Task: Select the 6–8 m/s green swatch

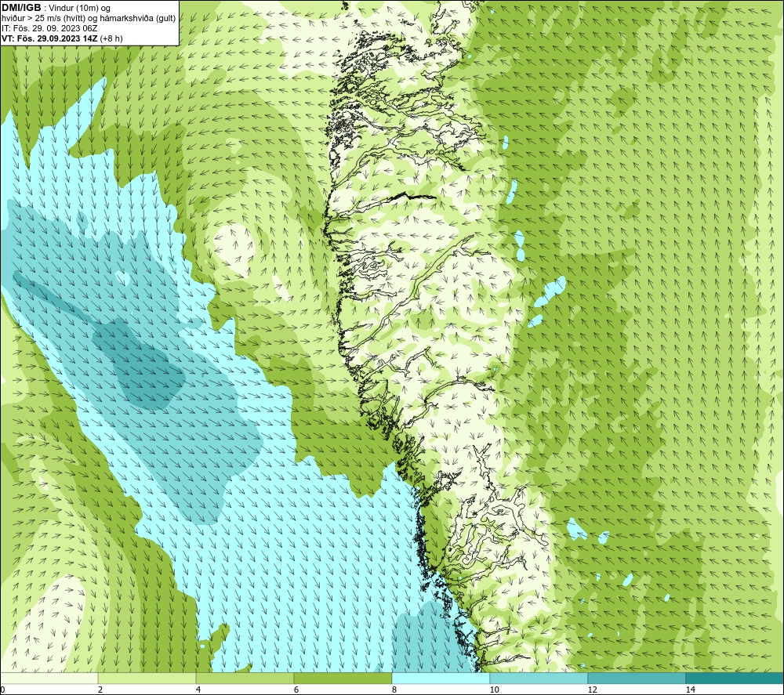Action: click(343, 678)
